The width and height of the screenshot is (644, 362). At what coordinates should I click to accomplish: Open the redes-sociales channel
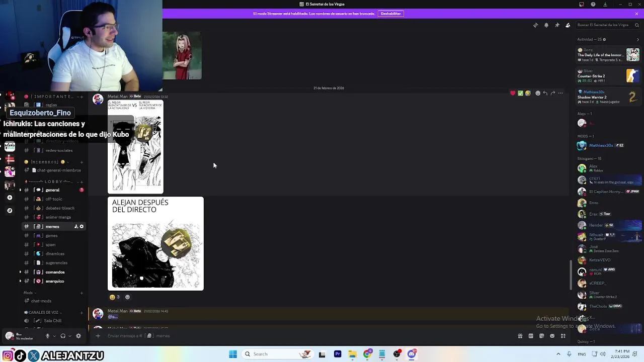click(53, 150)
